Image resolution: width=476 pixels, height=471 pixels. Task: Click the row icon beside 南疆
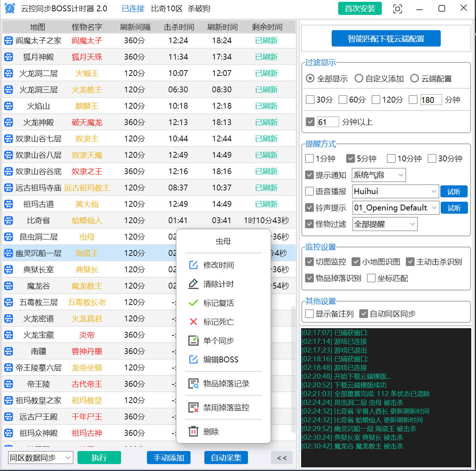point(8,351)
